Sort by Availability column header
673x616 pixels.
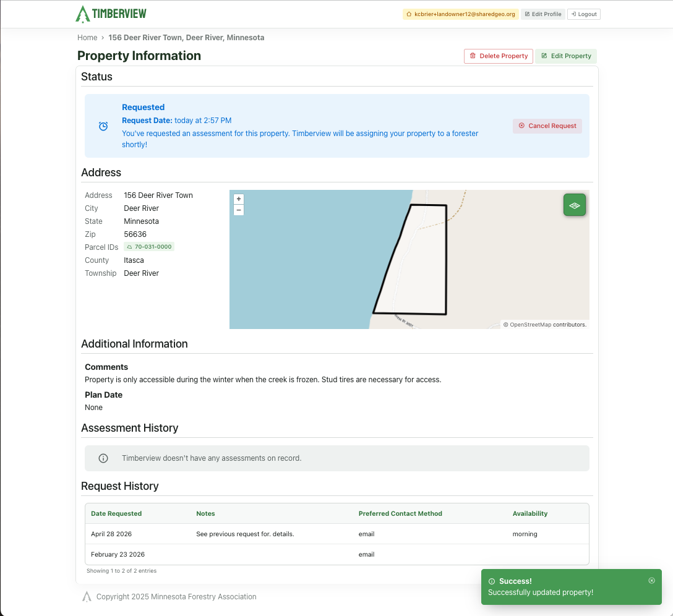[529, 513]
